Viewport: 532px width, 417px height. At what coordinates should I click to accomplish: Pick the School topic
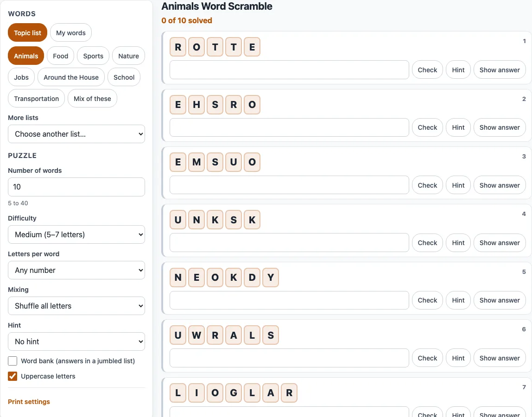[x=124, y=77]
